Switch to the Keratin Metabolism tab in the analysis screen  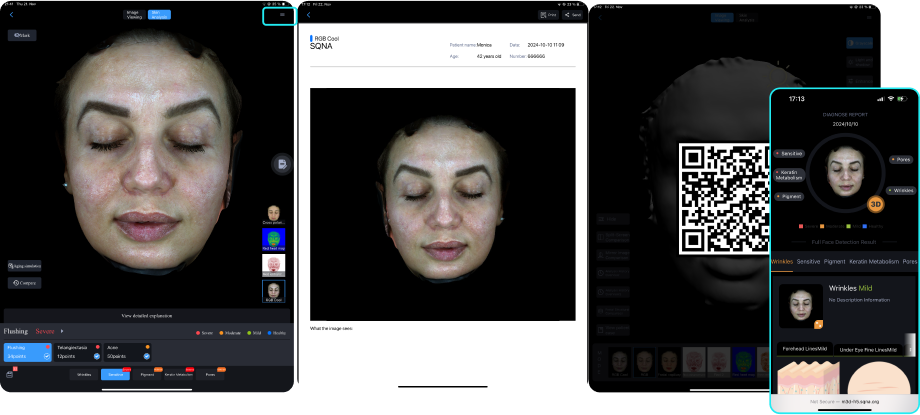click(178, 374)
